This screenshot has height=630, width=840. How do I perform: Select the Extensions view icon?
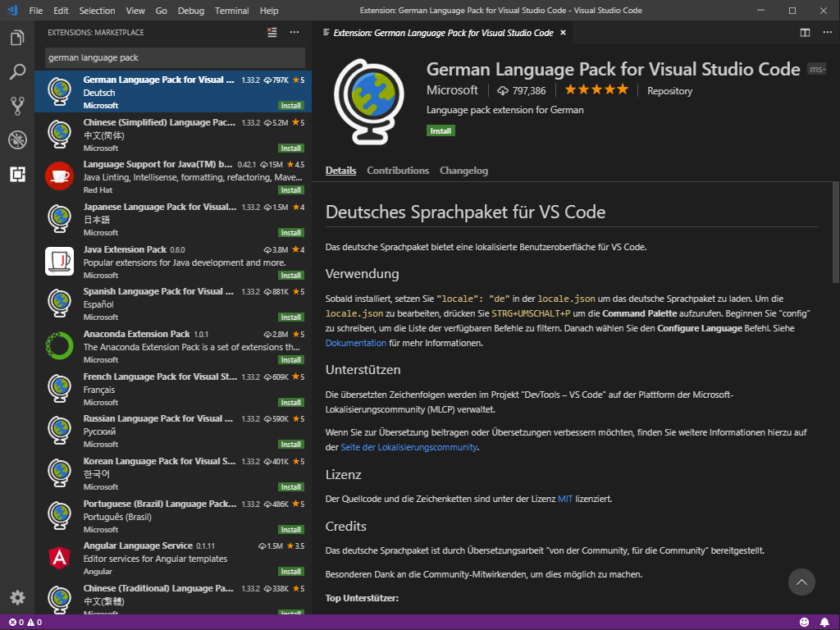click(17, 174)
